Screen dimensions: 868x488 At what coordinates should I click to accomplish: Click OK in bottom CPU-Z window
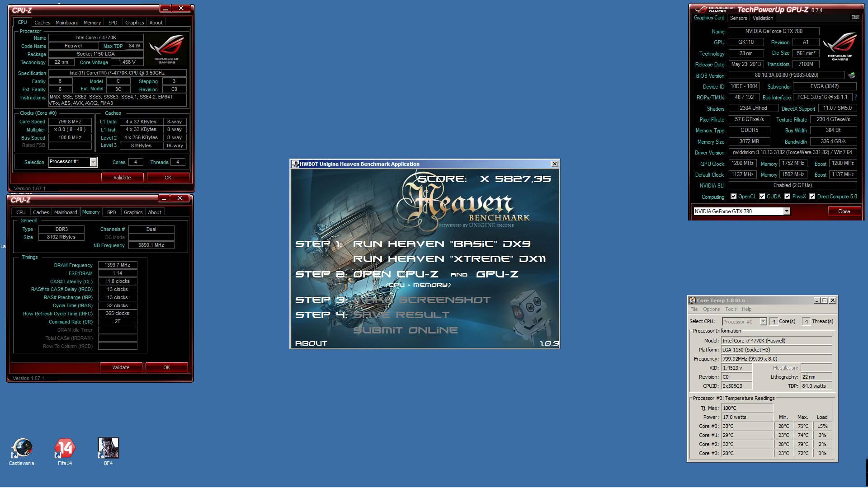(x=166, y=367)
